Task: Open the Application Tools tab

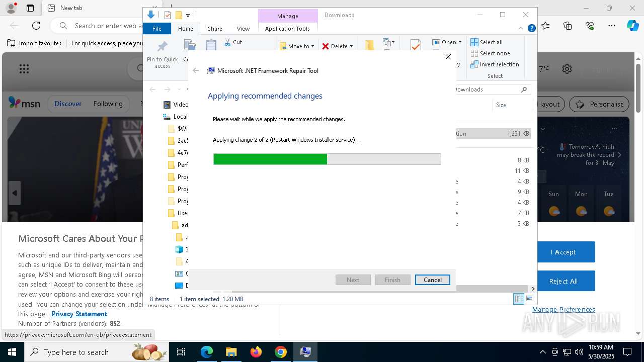Action: click(287, 29)
